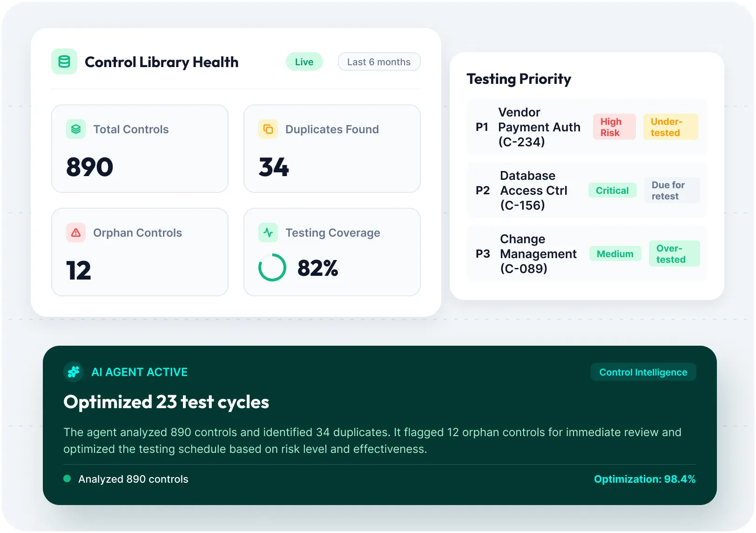Click the Over-tested badge
756x533 pixels.
[x=675, y=253]
